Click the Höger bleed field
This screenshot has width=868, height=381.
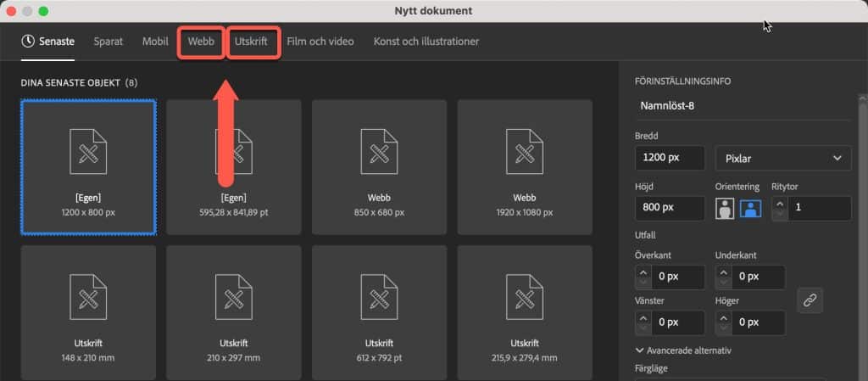pos(759,322)
